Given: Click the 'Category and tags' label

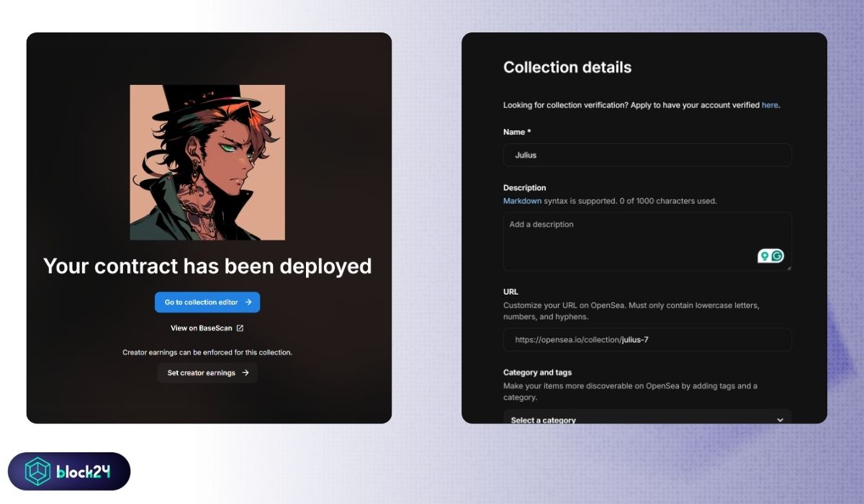Looking at the screenshot, I should tap(538, 372).
